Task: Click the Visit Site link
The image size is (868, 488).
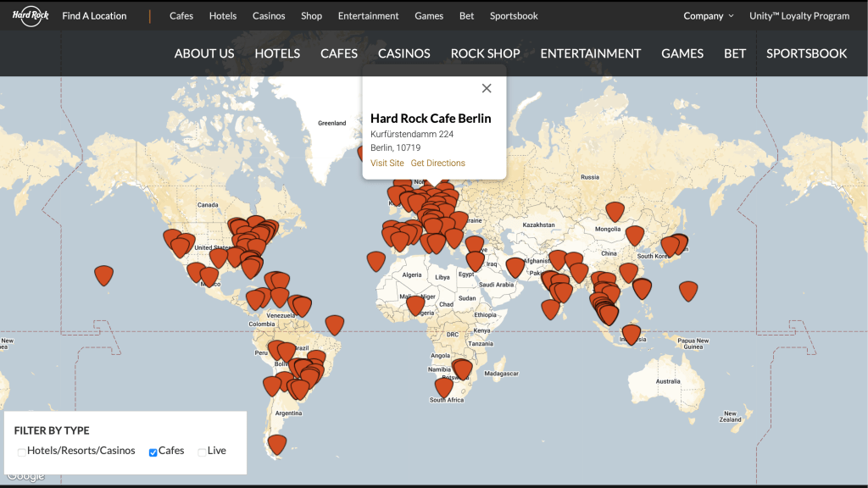Action: pyautogui.click(x=387, y=164)
